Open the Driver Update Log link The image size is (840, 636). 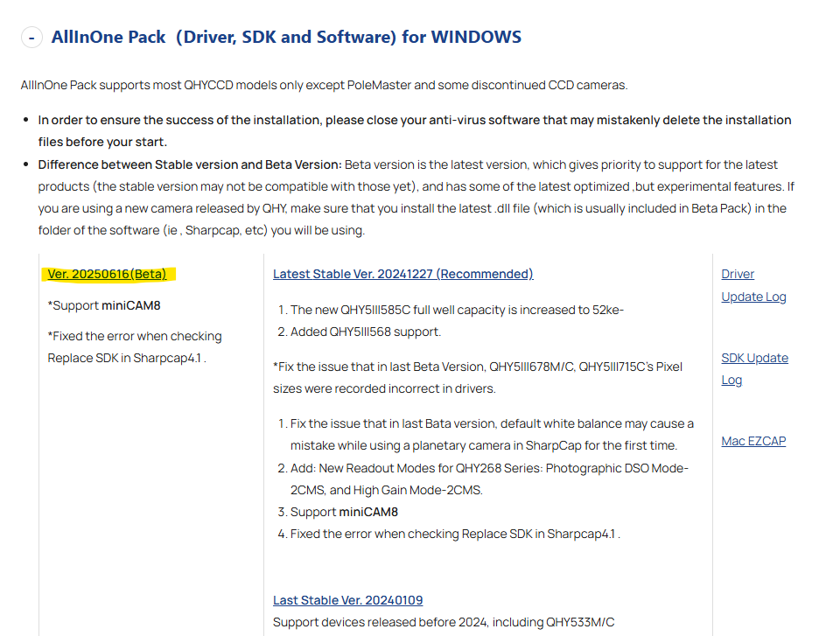click(753, 285)
